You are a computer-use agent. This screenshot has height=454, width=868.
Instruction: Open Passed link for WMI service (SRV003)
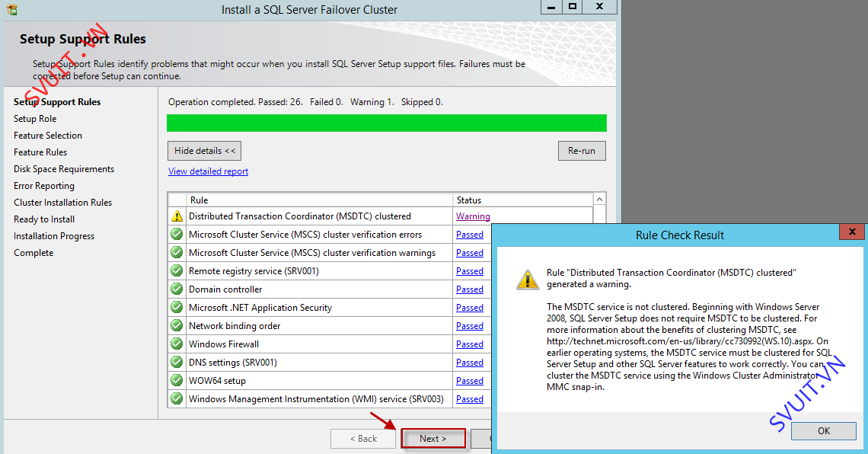pos(470,398)
